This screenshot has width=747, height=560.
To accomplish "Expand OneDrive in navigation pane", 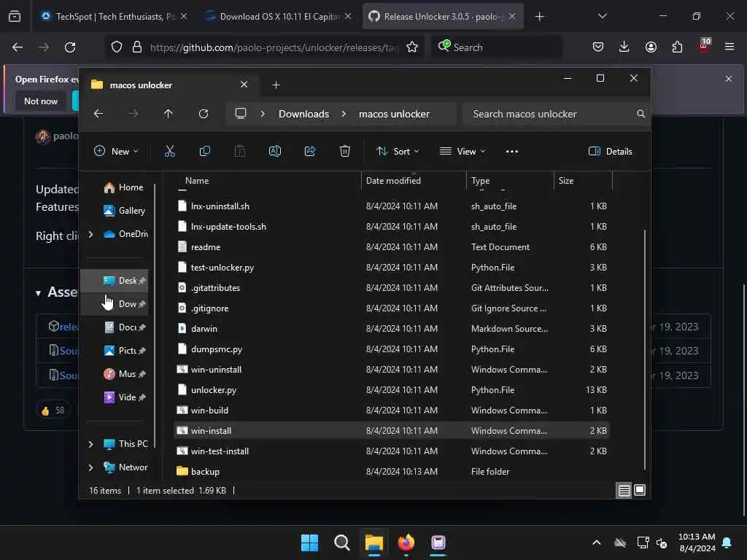I will point(90,234).
